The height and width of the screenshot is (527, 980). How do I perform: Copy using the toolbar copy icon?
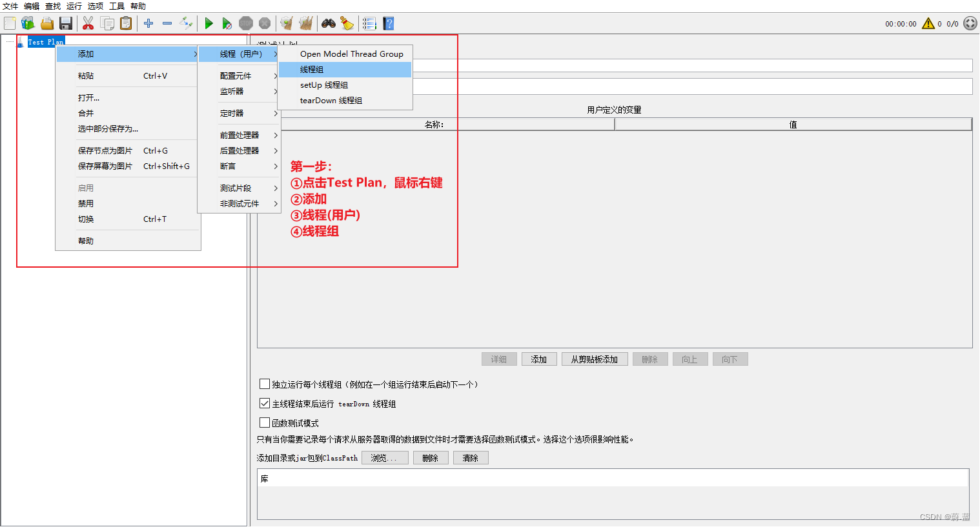(107, 24)
